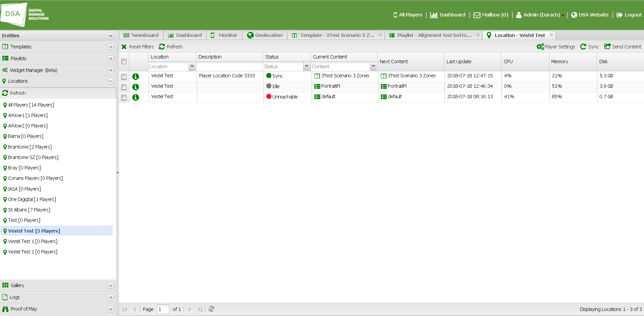
Task: Expand the Templates section
Action: 111,47
